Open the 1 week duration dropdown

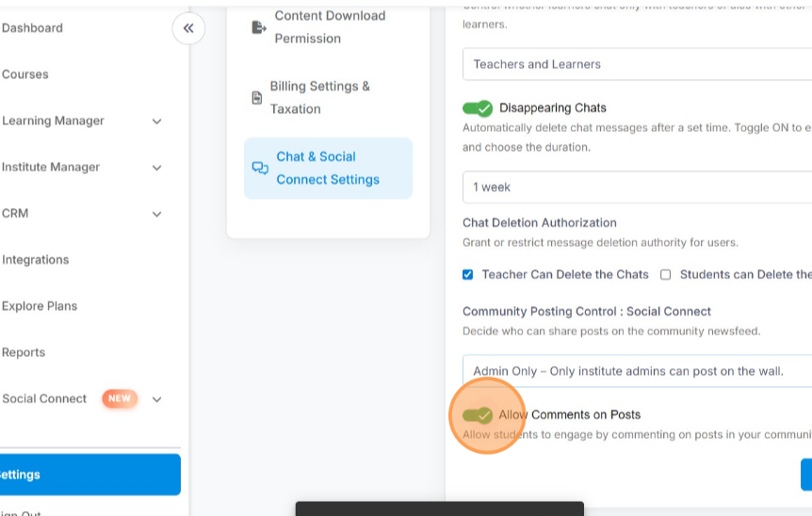[637, 186]
